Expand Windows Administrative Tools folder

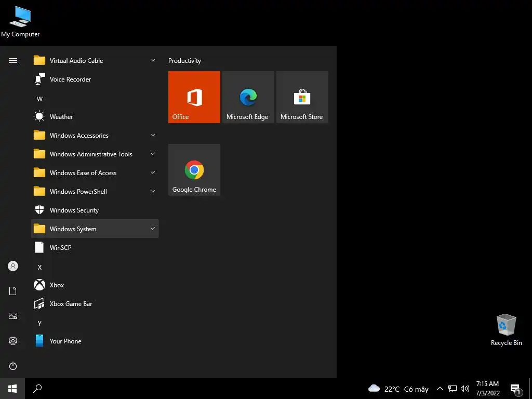pos(95,154)
